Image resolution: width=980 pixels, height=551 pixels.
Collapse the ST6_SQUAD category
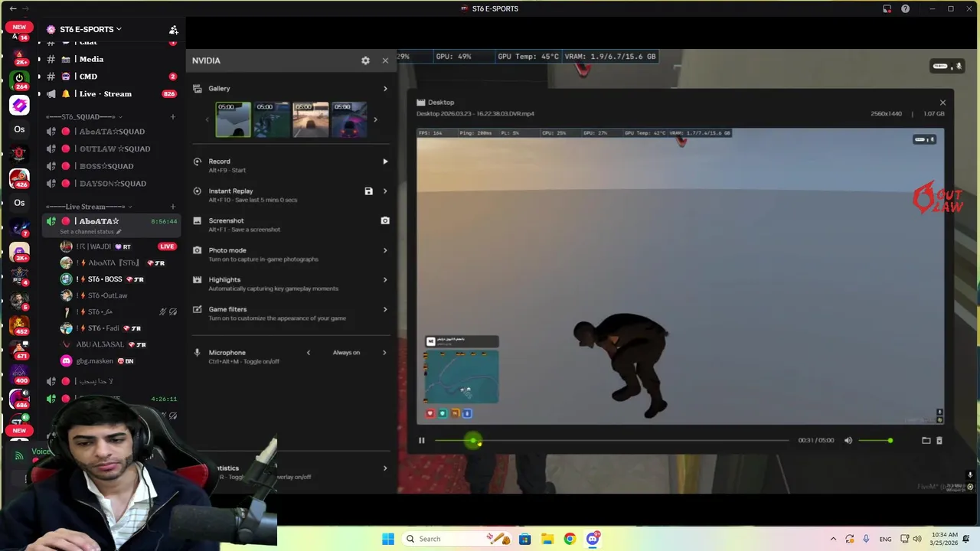pyautogui.click(x=83, y=117)
